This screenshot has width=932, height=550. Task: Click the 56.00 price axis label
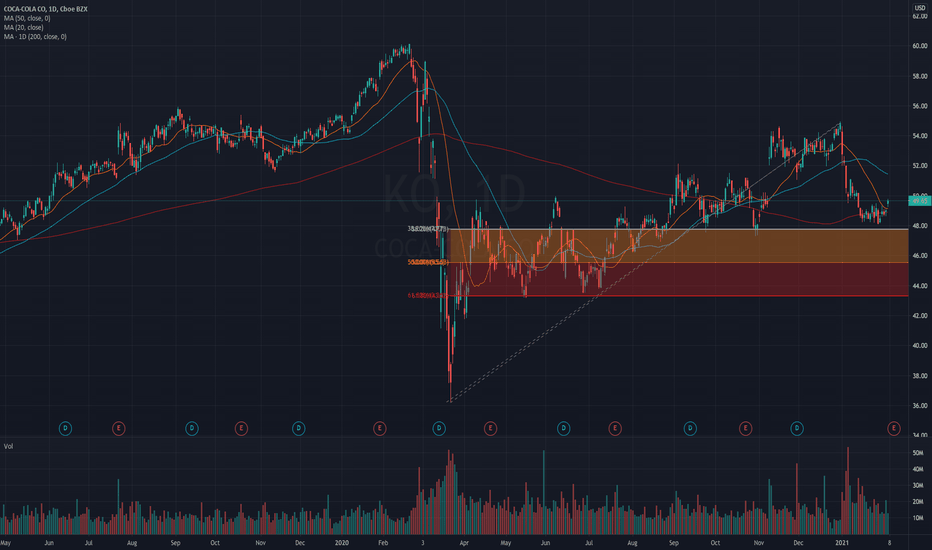tap(920, 106)
